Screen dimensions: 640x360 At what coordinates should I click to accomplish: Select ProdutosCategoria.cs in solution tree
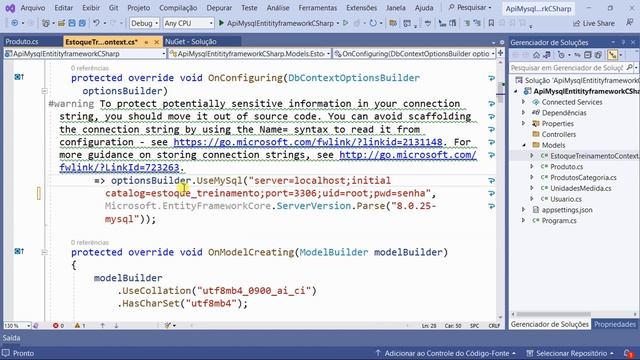point(583,178)
